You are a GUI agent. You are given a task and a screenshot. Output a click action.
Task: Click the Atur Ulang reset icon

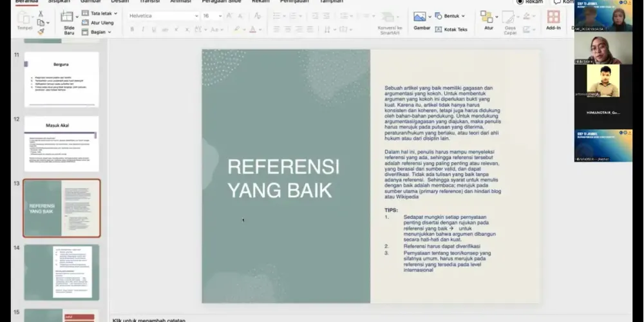pyautogui.click(x=98, y=23)
